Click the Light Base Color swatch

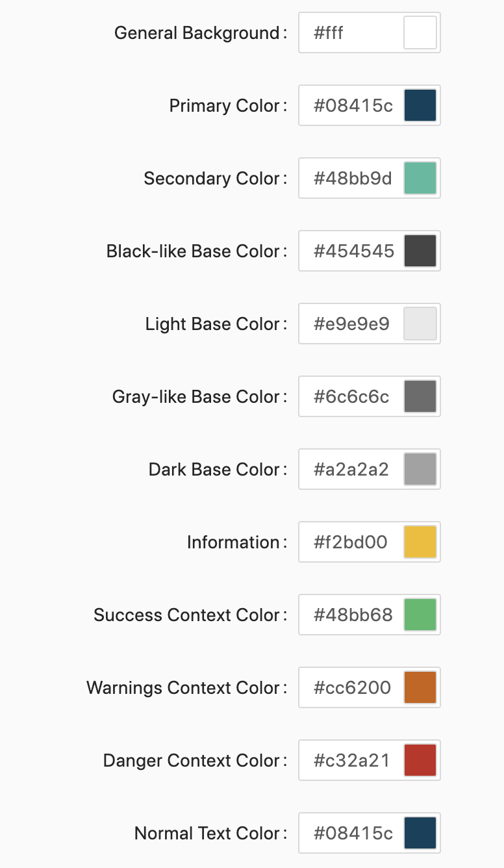coord(420,324)
